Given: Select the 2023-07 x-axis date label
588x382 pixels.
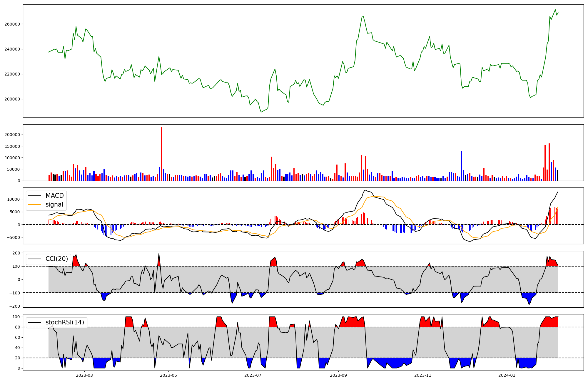Looking at the screenshot, I should (253, 375).
